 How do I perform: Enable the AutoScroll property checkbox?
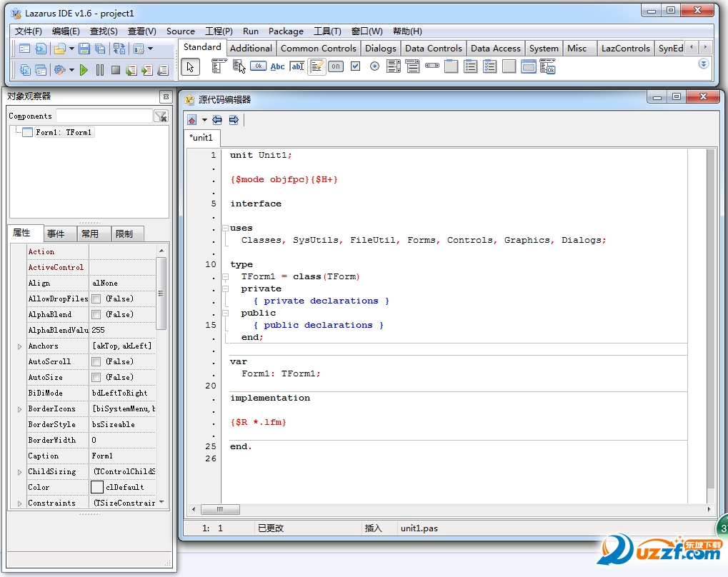pyautogui.click(x=96, y=362)
